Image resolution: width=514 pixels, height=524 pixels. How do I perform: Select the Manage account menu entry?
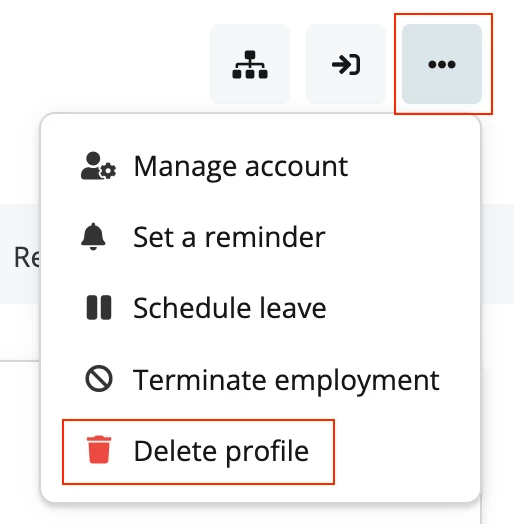(x=260, y=166)
